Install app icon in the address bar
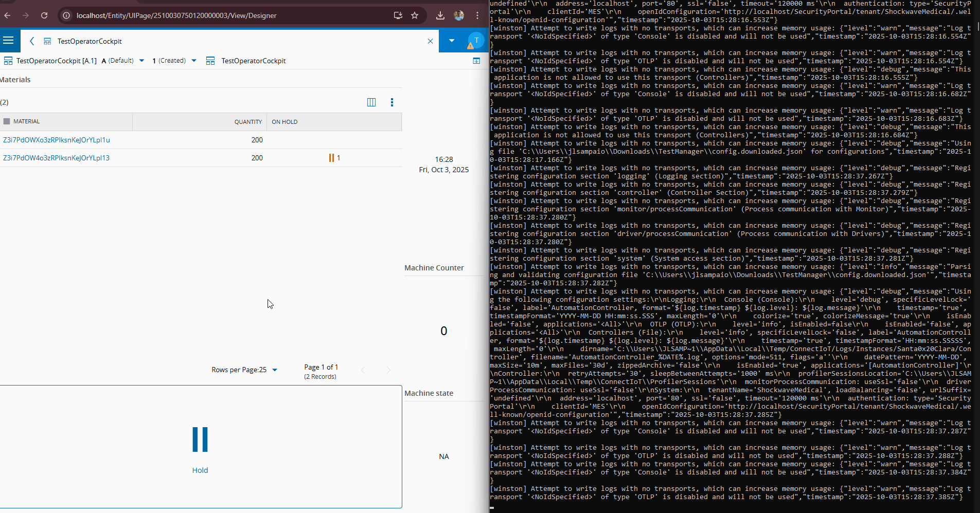This screenshot has height=513, width=980. tap(398, 15)
